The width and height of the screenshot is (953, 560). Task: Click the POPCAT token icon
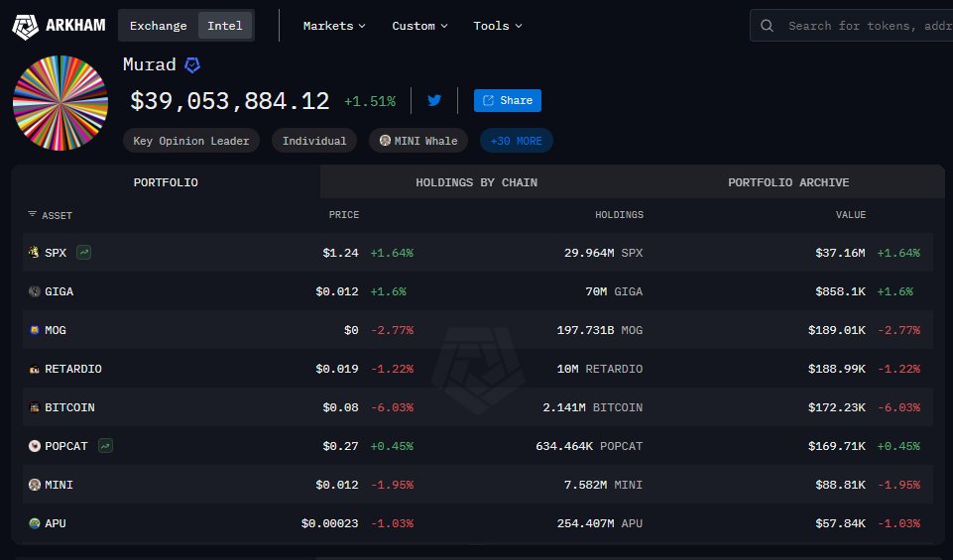click(x=34, y=446)
